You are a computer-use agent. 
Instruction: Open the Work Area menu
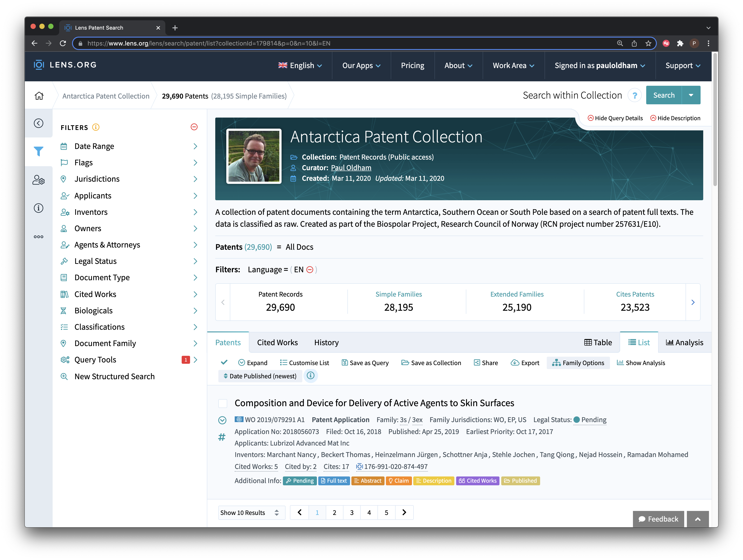[x=513, y=65]
